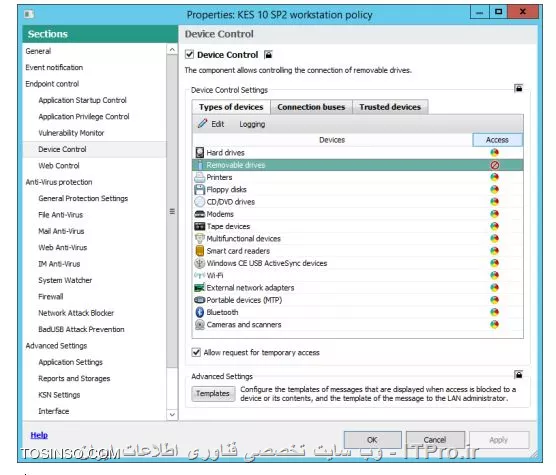Click the Cancel button
Viewport: 556px width, 475px height.
coord(435,440)
